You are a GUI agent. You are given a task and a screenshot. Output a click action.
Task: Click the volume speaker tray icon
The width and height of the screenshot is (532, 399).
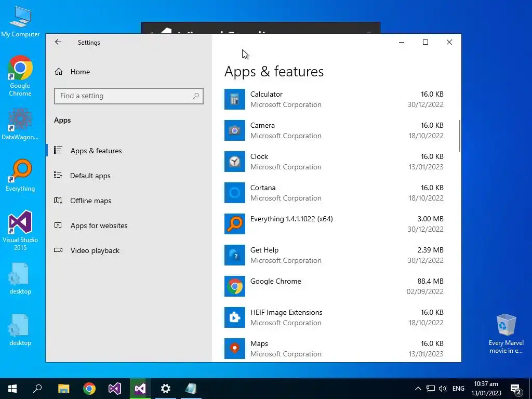pos(443,389)
